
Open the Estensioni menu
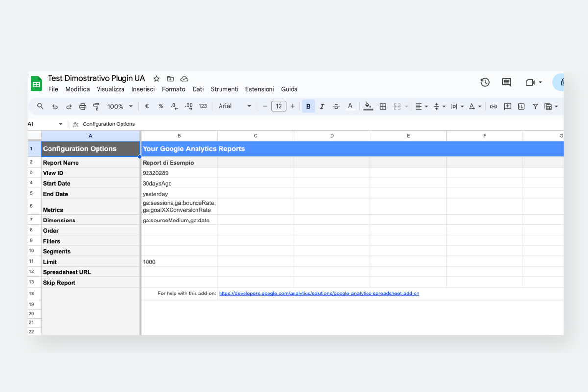(x=260, y=89)
